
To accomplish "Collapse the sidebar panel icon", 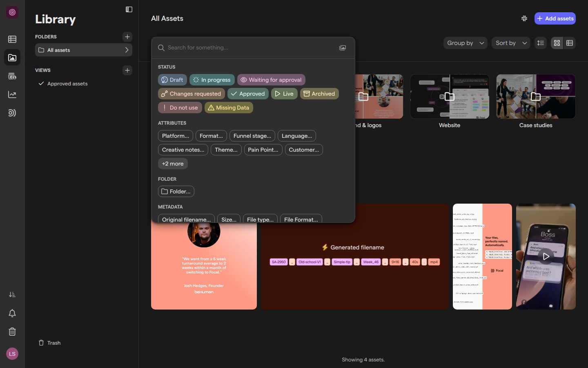I will (x=129, y=9).
